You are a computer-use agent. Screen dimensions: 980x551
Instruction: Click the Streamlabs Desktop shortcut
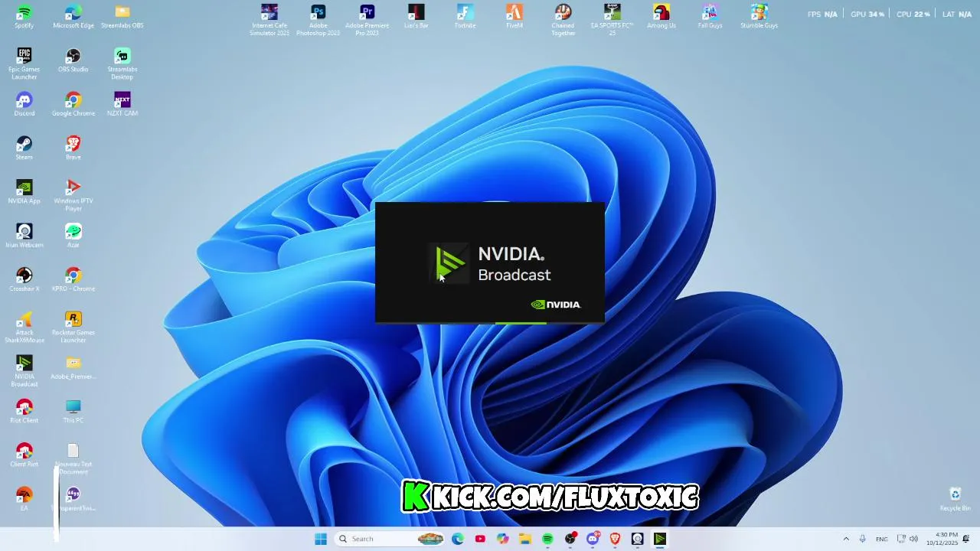tap(122, 64)
